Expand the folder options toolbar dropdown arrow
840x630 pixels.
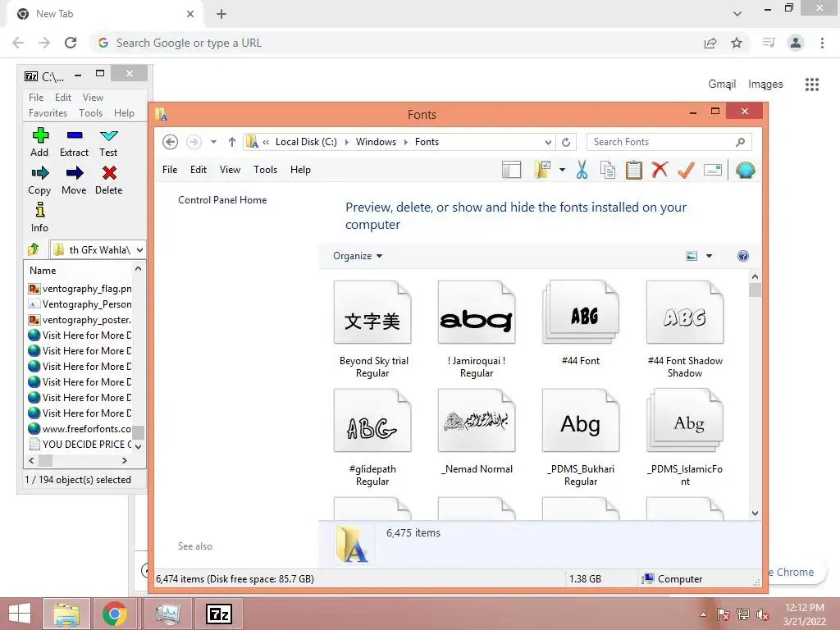tap(562, 170)
